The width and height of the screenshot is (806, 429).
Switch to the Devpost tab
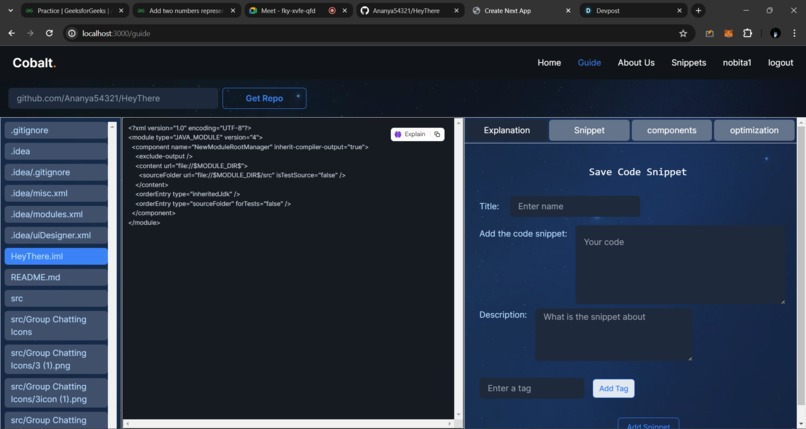click(632, 10)
